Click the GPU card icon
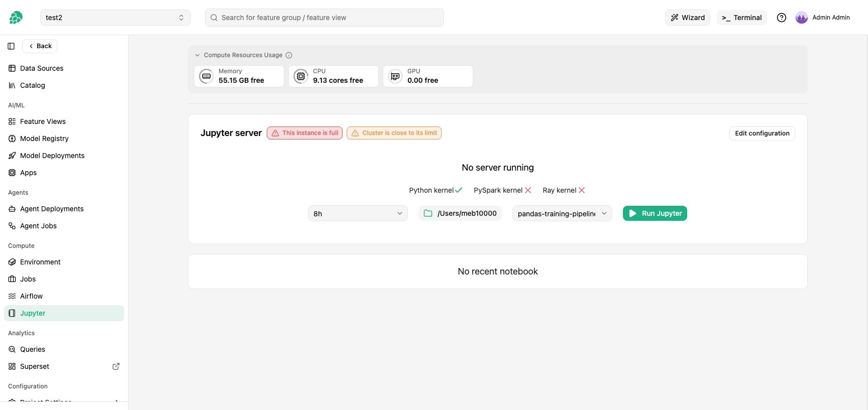The width and height of the screenshot is (868, 410). point(395,76)
